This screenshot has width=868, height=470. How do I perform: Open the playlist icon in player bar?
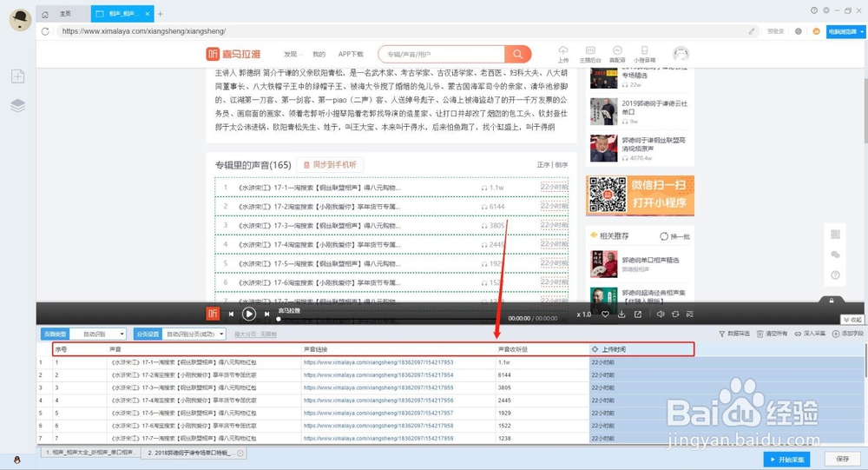click(x=690, y=314)
